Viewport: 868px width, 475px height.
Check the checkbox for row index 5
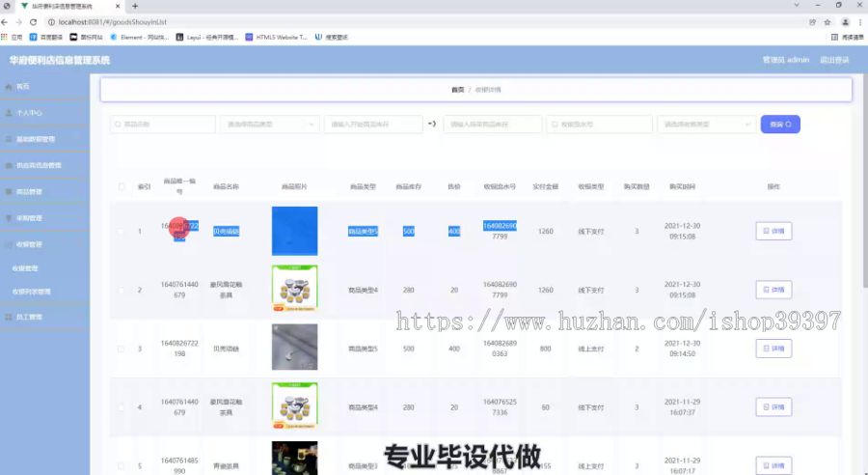tap(121, 466)
